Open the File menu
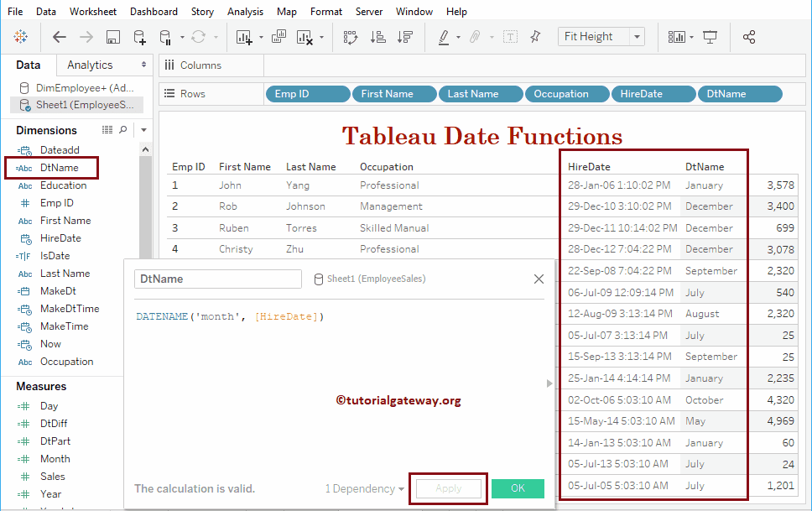812x511 pixels. pyautogui.click(x=15, y=12)
